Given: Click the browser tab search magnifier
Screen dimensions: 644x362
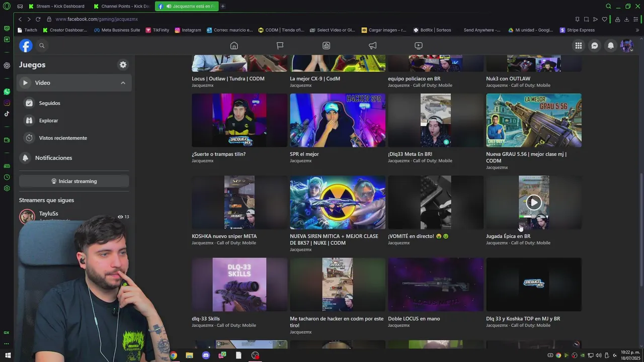Looking at the screenshot, I should click(608, 7).
